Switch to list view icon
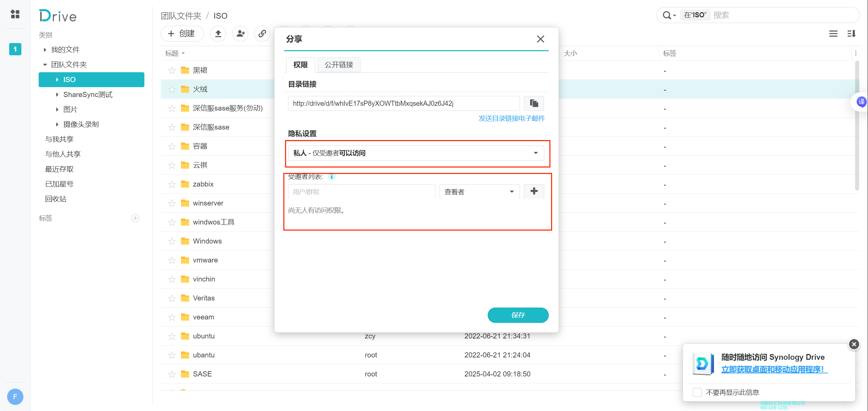868x411 pixels. 833,34
